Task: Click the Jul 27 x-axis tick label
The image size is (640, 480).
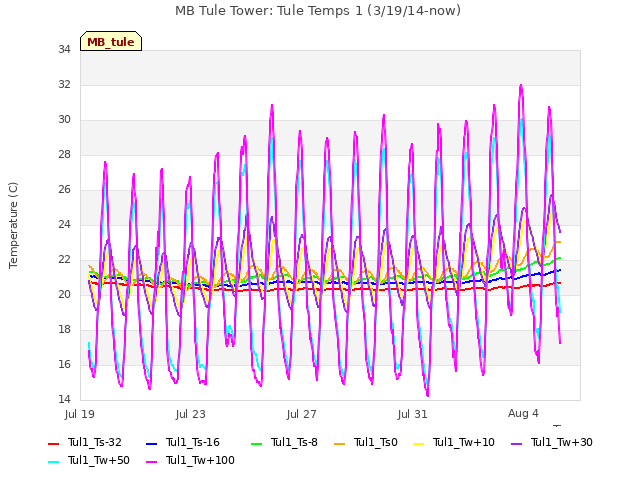Action: (x=302, y=414)
